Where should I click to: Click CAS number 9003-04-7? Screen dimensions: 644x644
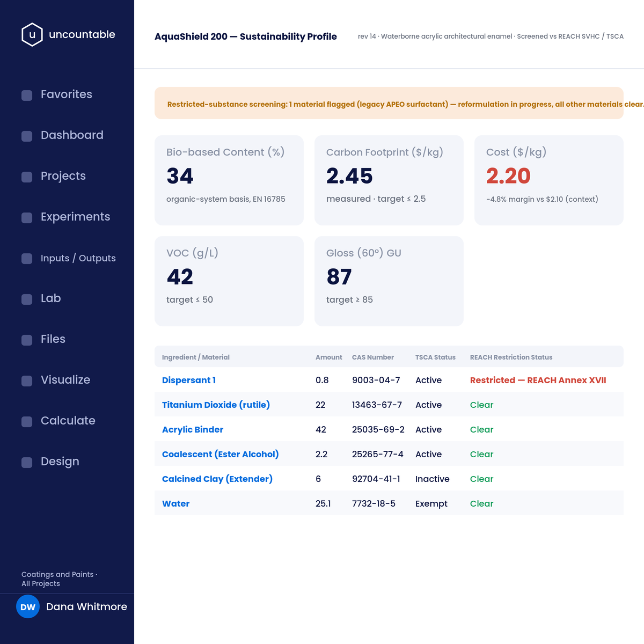[376, 380]
